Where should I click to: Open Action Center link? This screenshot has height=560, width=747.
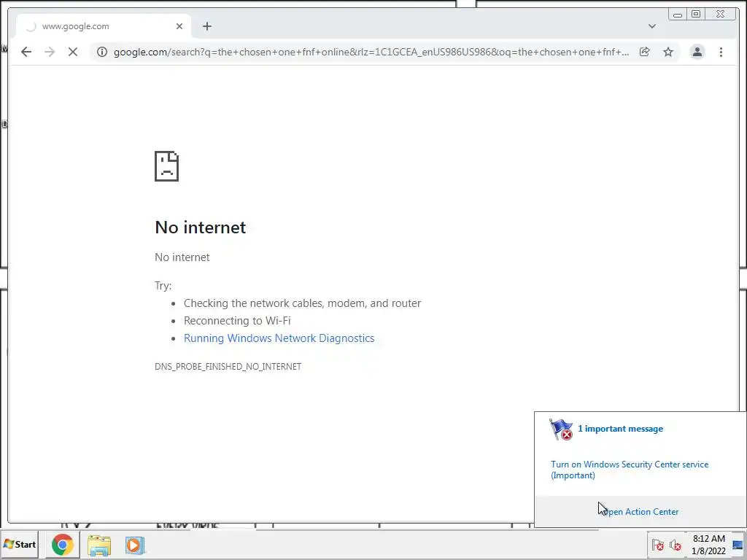tap(640, 511)
